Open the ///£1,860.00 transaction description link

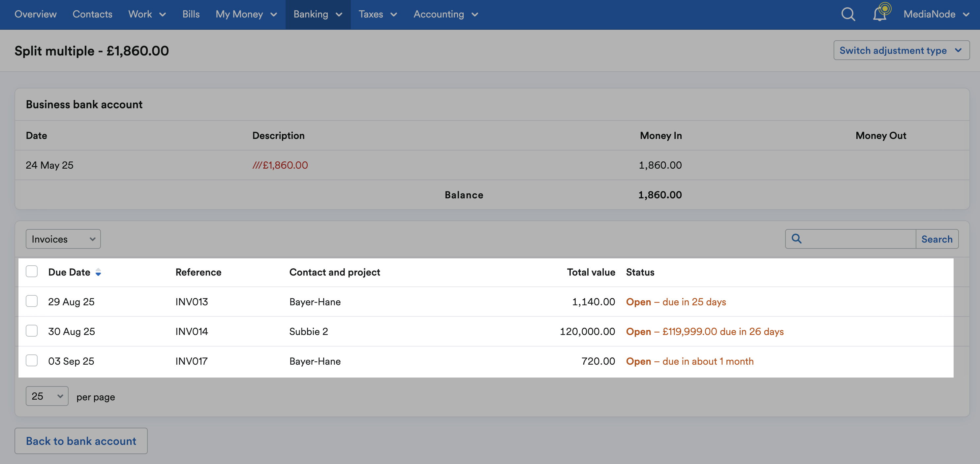(x=280, y=165)
